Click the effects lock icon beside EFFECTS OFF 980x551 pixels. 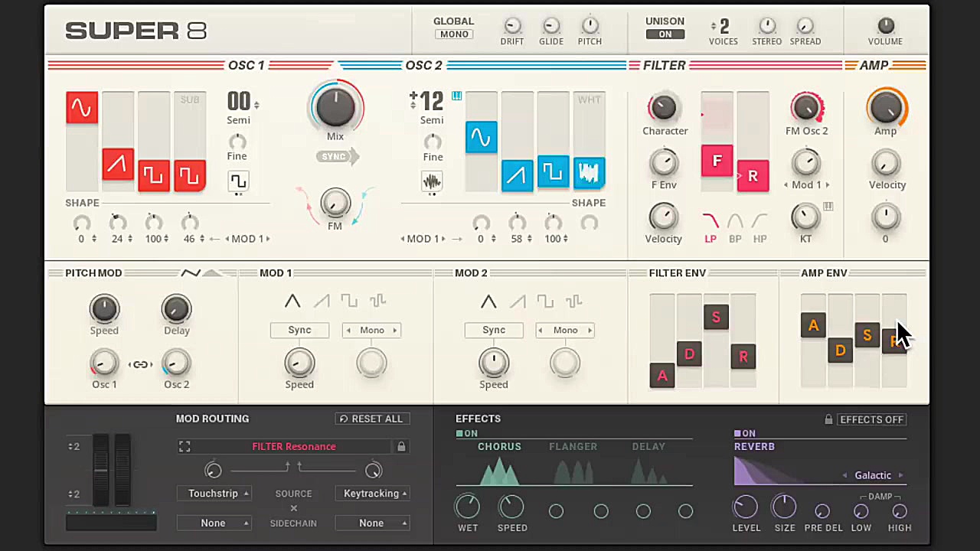[828, 419]
